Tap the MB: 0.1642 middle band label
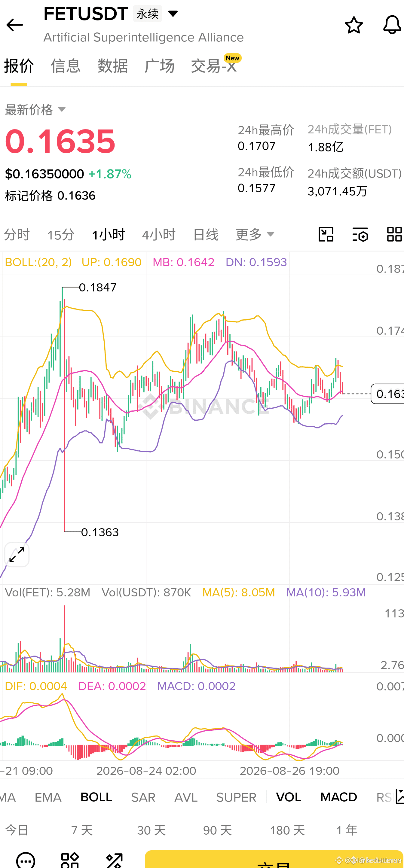 click(183, 262)
